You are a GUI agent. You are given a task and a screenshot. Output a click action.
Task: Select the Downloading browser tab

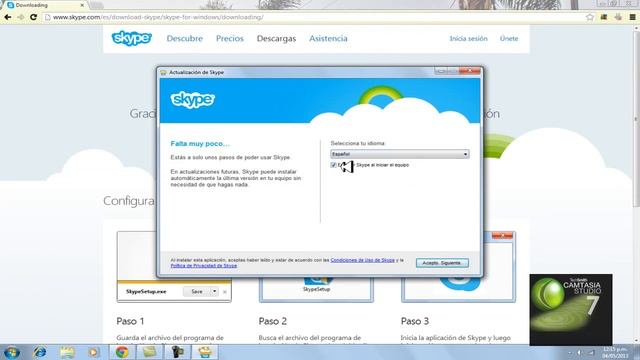point(45,5)
